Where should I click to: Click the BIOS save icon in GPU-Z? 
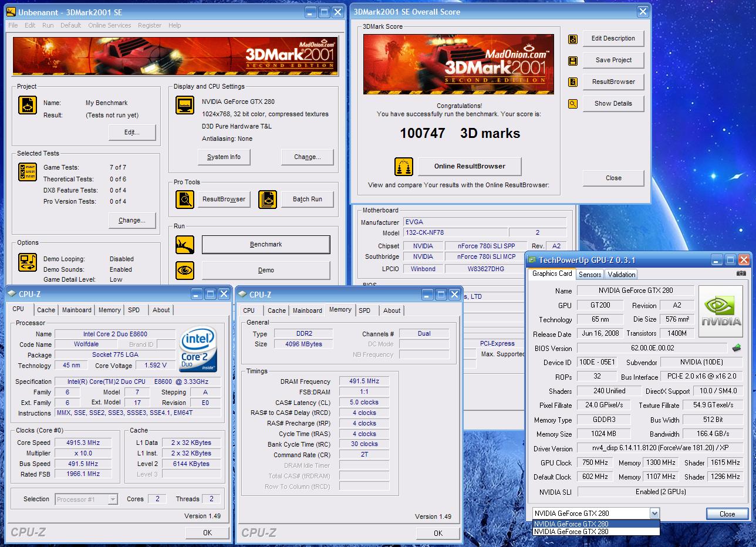(737, 348)
